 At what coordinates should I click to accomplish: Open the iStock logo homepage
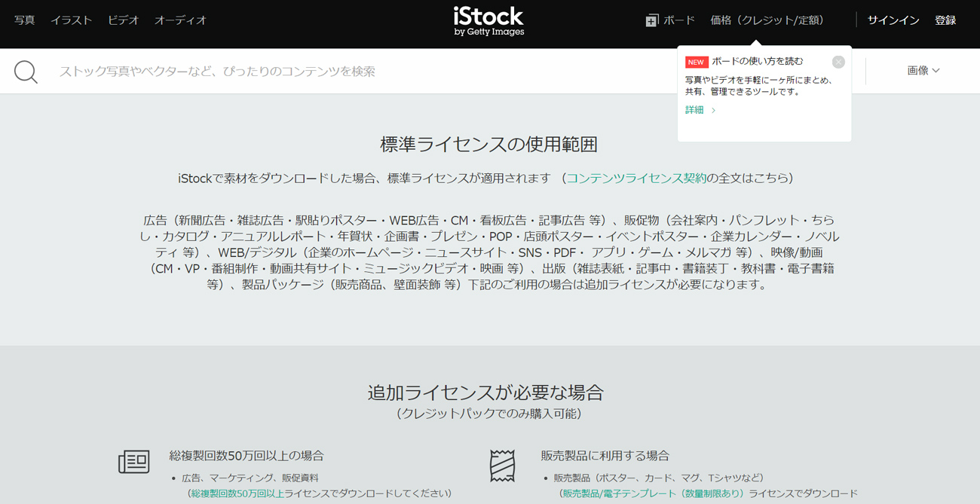pyautogui.click(x=488, y=21)
